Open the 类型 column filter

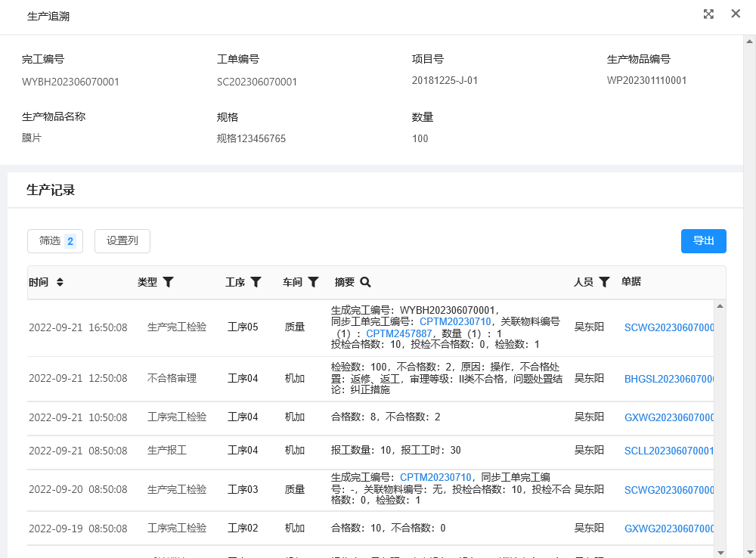169,282
